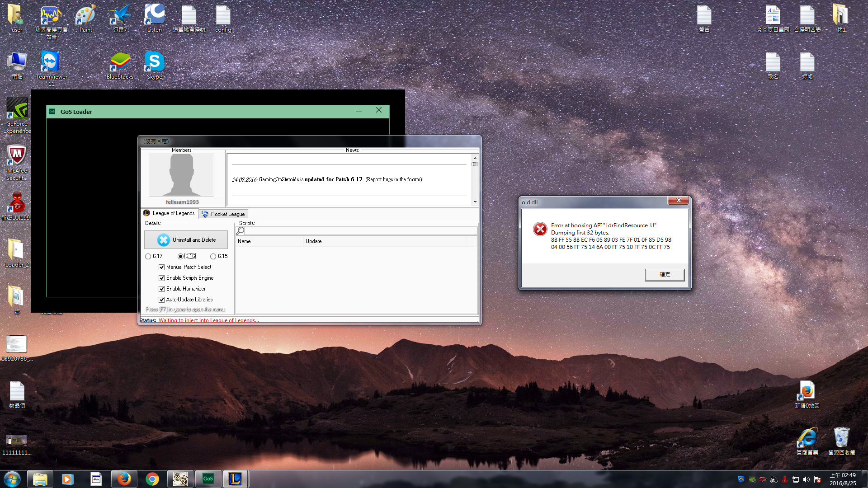
Task: Open Firefox from the taskbar
Action: 124,479
